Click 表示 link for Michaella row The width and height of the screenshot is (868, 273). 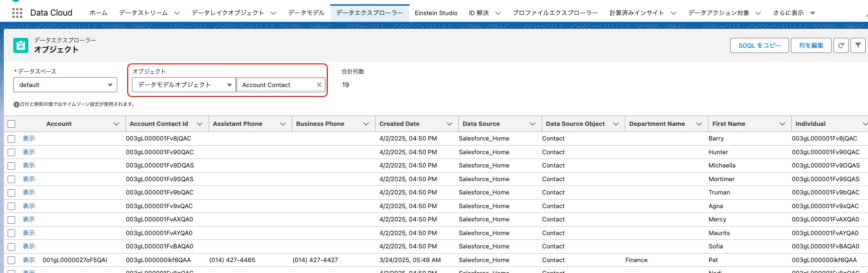coord(29,166)
